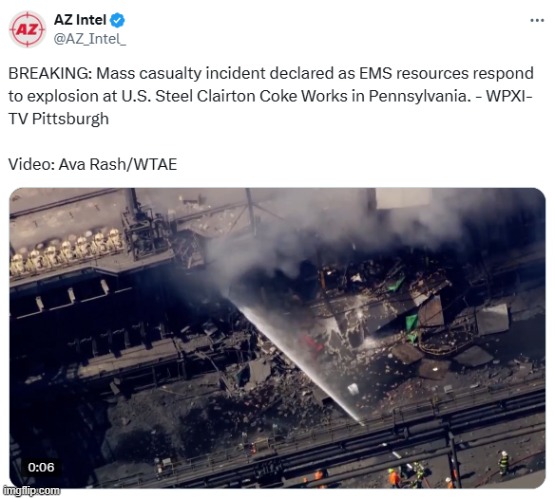555x499 pixels.
Task: Select the word BREAKING in the post
Action: [50, 74]
